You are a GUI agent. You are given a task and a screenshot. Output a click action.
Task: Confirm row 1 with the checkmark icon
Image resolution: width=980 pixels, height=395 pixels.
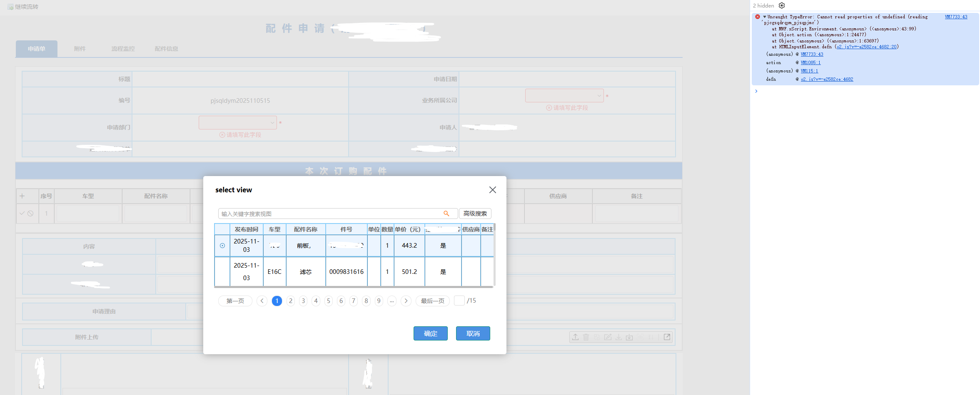pos(22,213)
